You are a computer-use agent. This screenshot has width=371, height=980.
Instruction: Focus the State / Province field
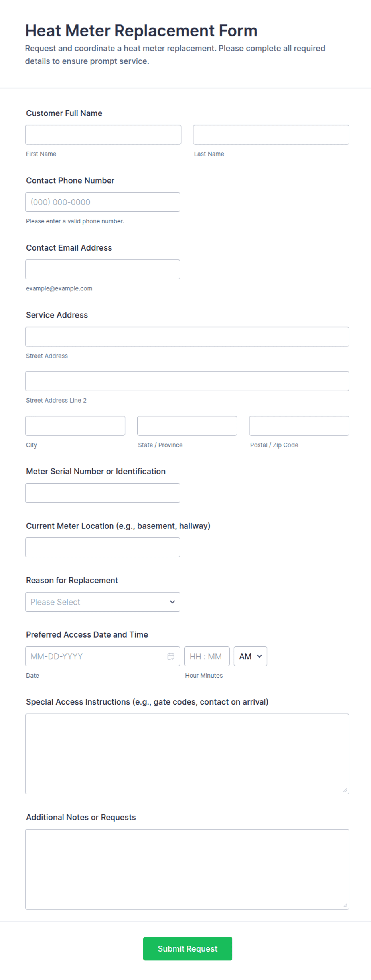pyautogui.click(x=187, y=426)
